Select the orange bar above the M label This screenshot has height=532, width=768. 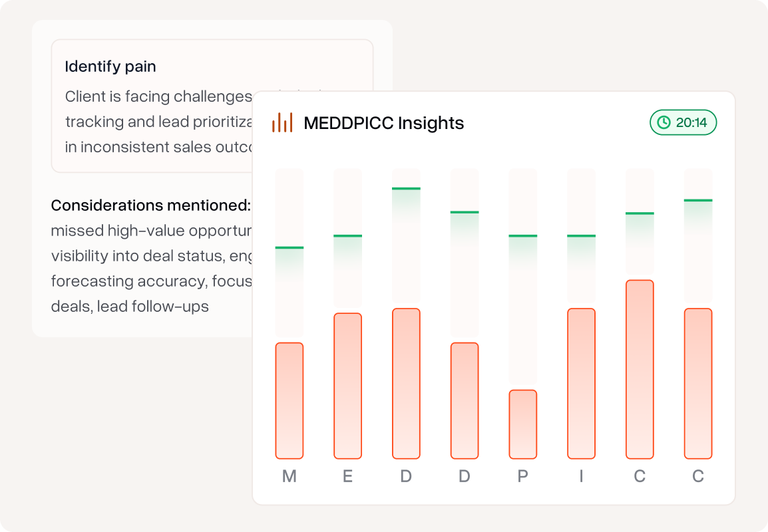(289, 400)
